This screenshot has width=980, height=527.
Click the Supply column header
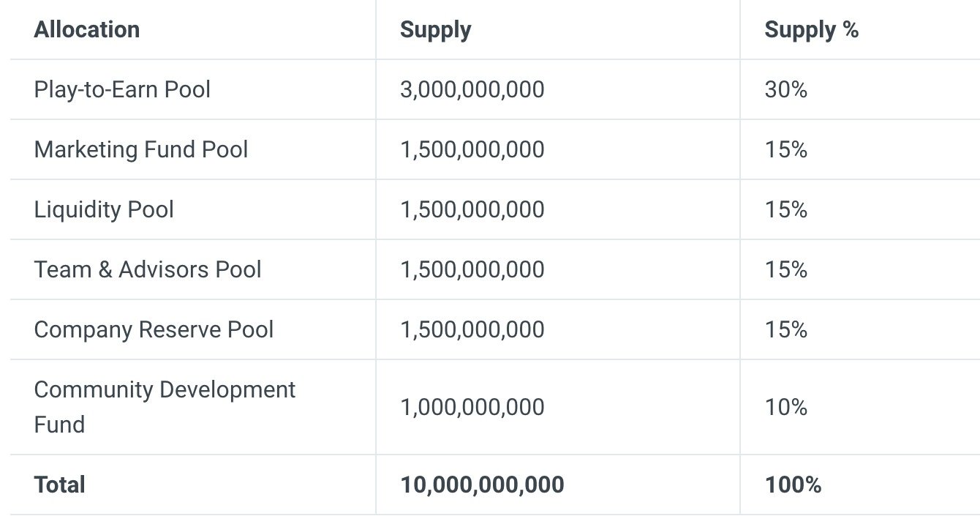click(x=436, y=30)
